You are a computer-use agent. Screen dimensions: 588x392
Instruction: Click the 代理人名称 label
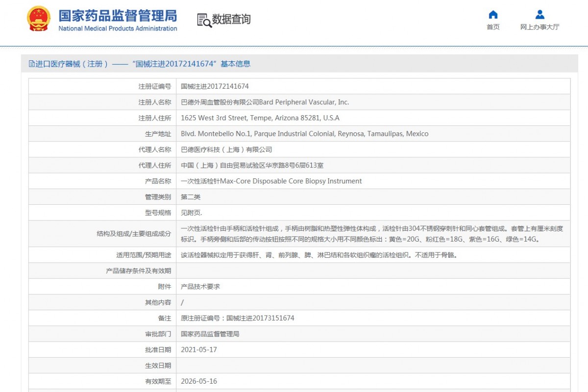[x=155, y=149]
